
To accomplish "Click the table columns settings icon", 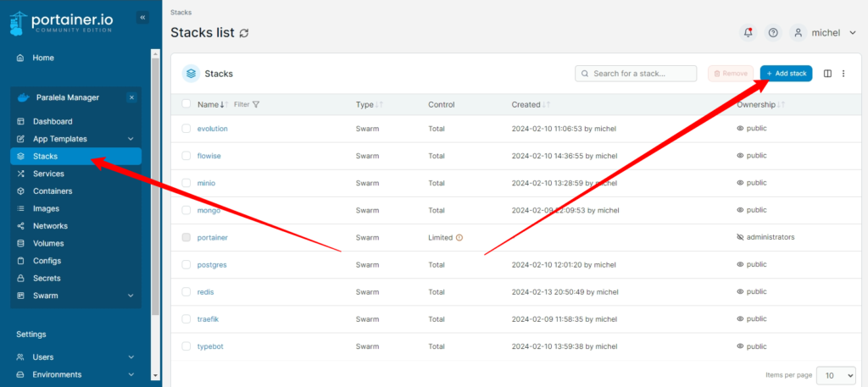I will point(827,74).
